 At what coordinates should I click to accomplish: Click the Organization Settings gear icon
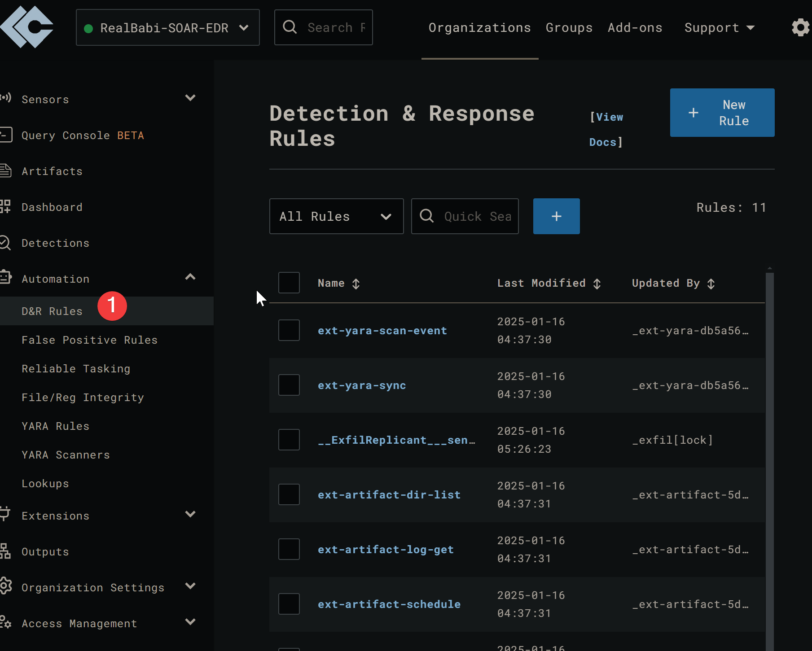[x=5, y=586]
